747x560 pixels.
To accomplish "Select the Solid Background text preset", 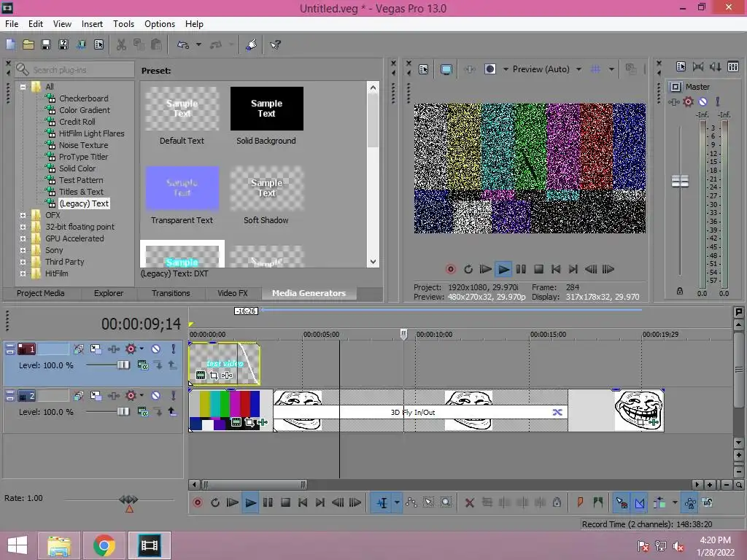I will pos(266,116).
